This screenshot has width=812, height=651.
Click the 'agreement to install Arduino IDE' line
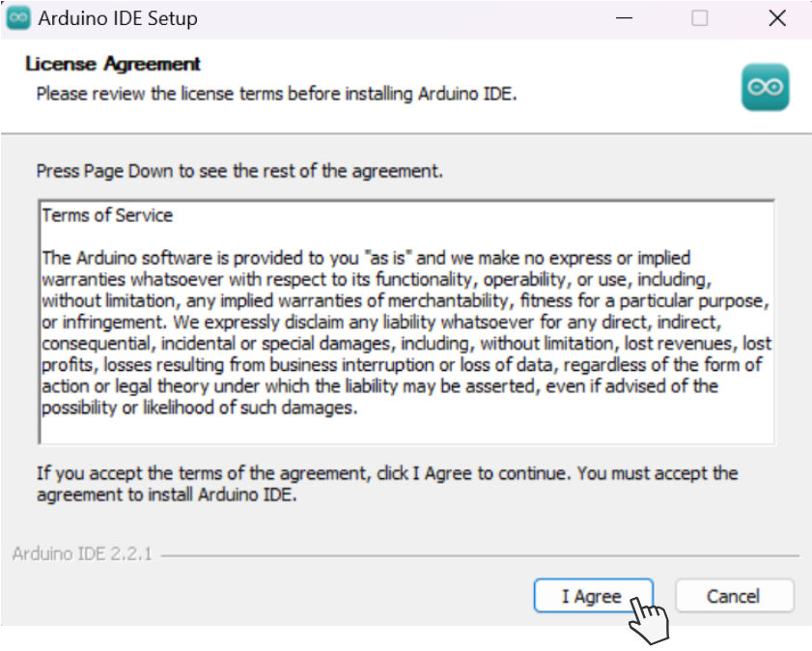tap(167, 495)
